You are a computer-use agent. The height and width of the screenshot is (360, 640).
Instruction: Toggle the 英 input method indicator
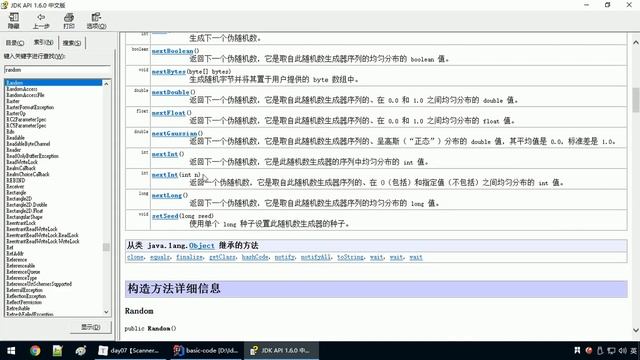tap(634, 351)
